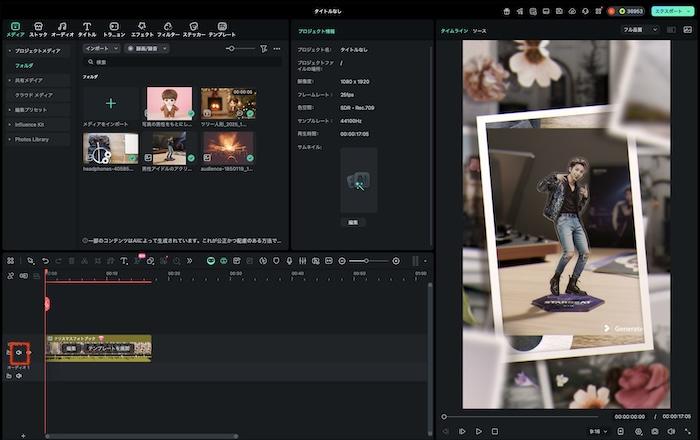Open the Effects (エフェクト) tab
The height and width of the screenshot is (440, 700).
point(142,28)
